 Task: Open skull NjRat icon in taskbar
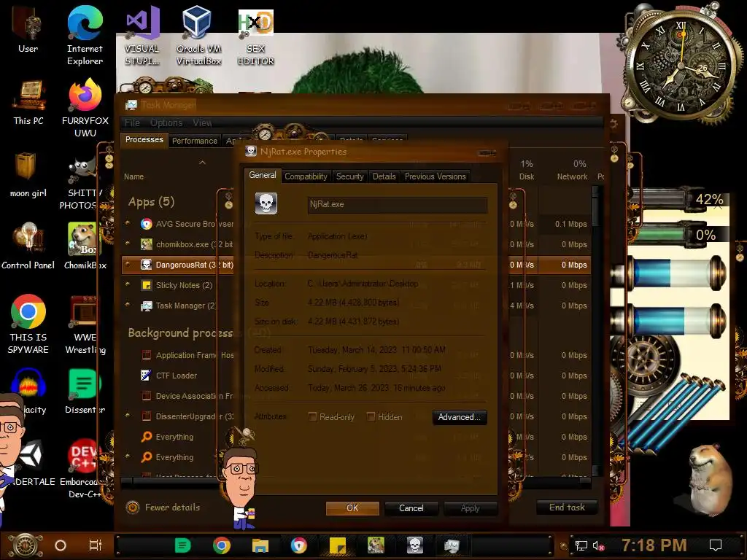(415, 545)
